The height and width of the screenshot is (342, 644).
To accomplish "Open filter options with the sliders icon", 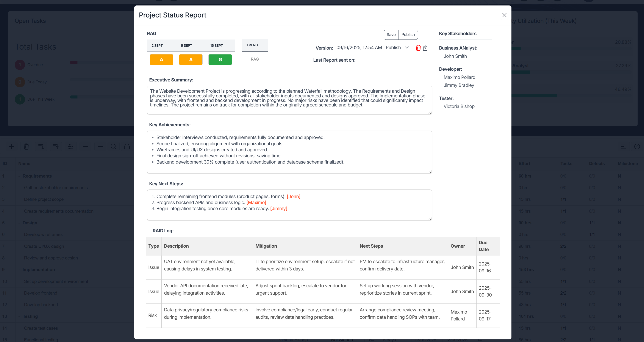I will pyautogui.click(x=70, y=147).
